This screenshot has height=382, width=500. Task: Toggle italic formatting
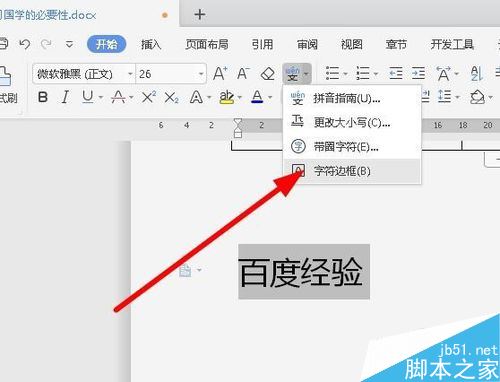[x=65, y=97]
